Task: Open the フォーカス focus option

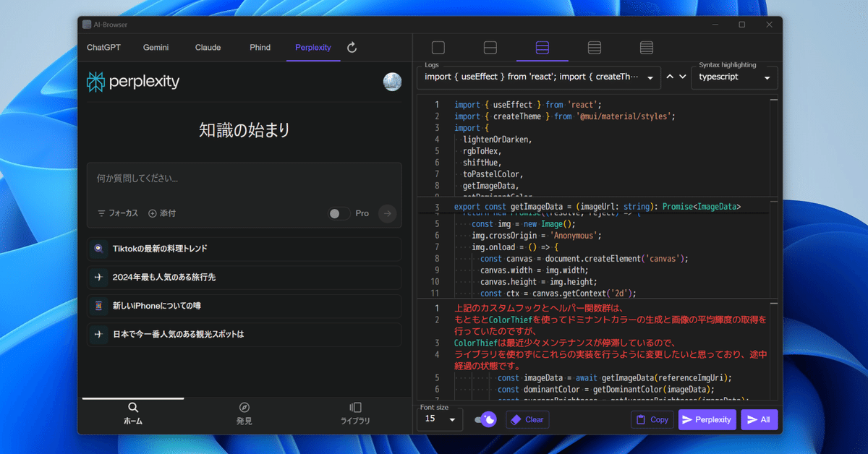Action: coord(117,213)
